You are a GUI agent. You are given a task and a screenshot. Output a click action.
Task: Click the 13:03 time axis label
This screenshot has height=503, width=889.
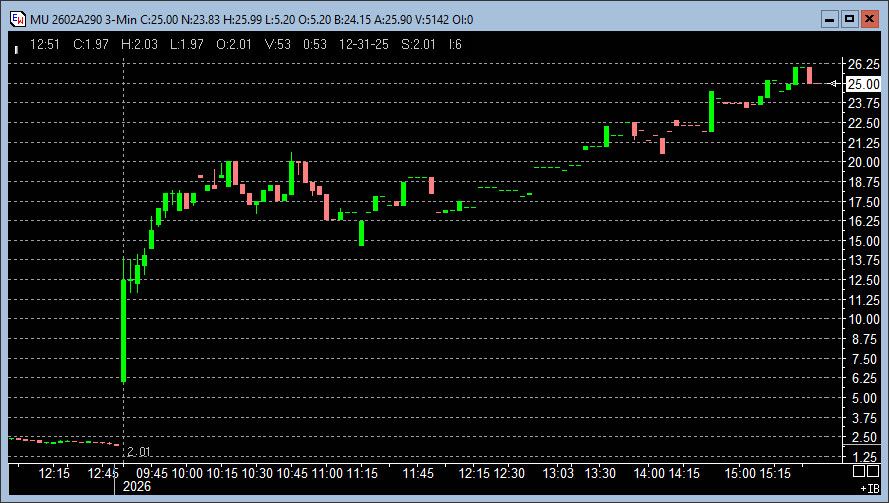point(559,473)
